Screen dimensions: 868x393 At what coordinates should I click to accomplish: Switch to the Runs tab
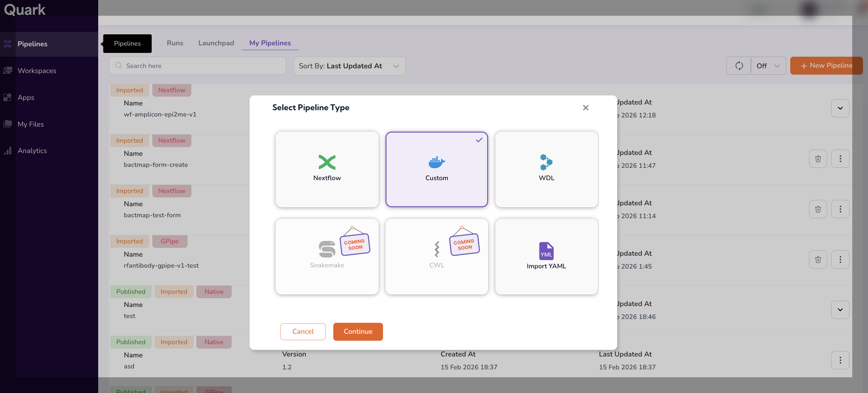(175, 43)
